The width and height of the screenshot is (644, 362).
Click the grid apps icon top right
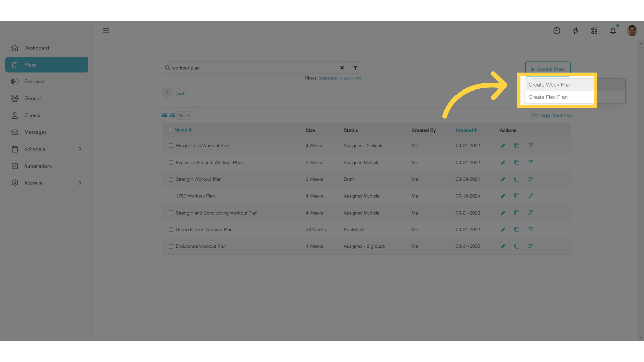click(594, 31)
